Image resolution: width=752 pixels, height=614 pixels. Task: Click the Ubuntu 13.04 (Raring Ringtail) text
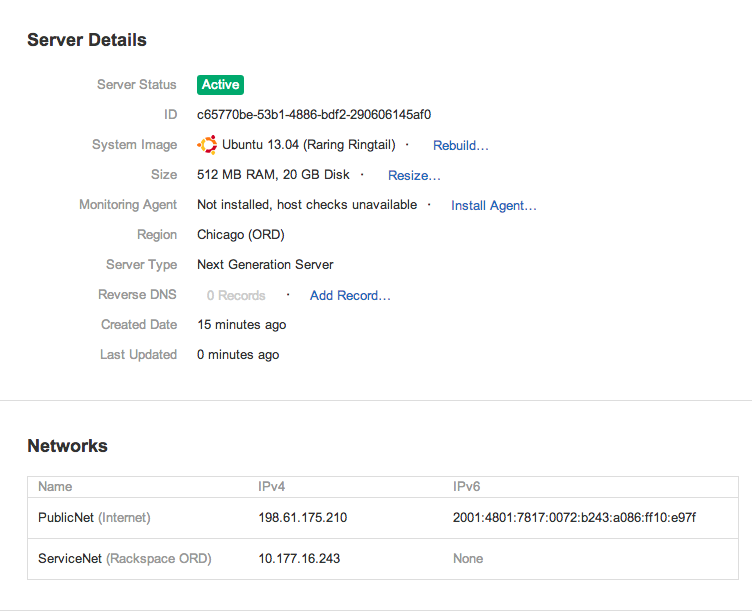point(309,145)
